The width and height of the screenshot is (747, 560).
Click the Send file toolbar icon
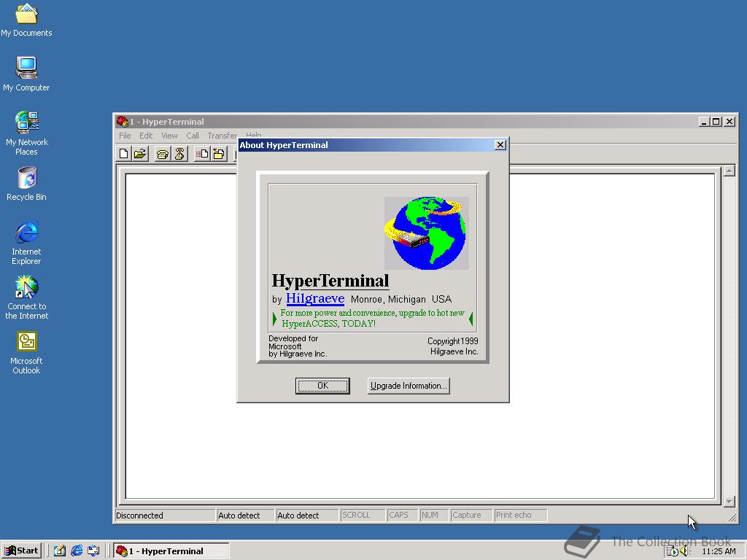coord(202,154)
